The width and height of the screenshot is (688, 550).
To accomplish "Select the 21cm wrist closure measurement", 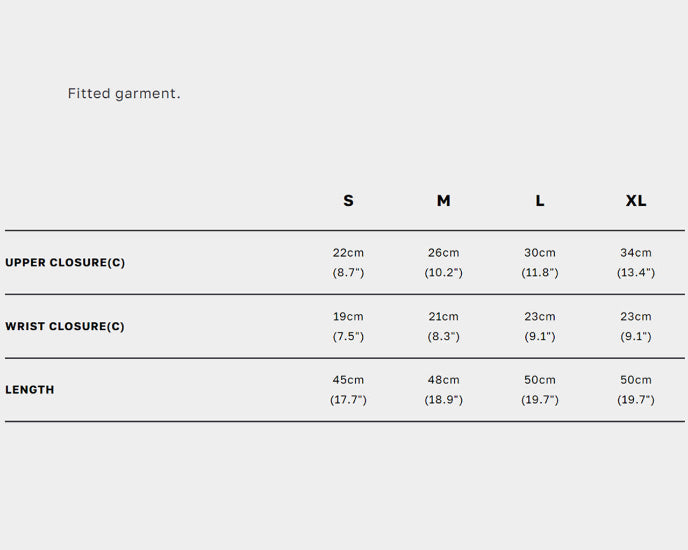I will (443, 317).
